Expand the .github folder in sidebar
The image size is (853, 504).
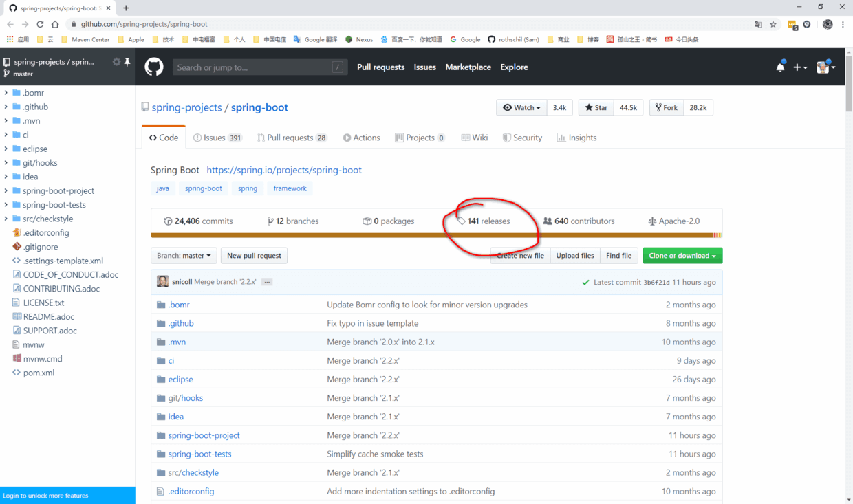(x=6, y=107)
